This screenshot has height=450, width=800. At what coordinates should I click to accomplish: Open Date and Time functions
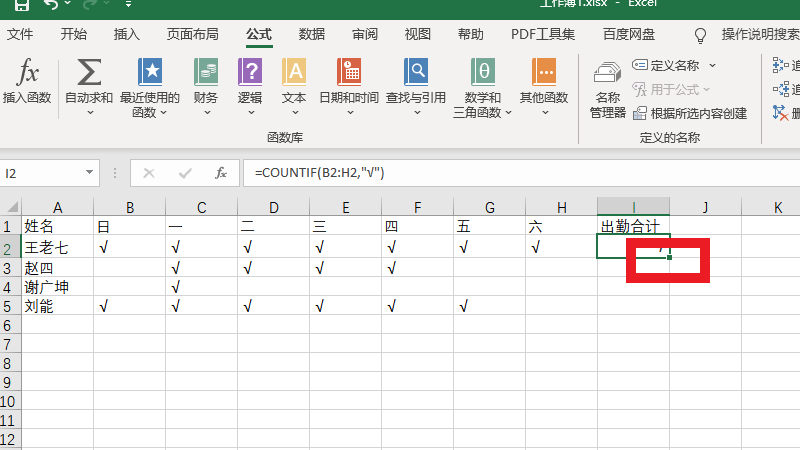348,73
